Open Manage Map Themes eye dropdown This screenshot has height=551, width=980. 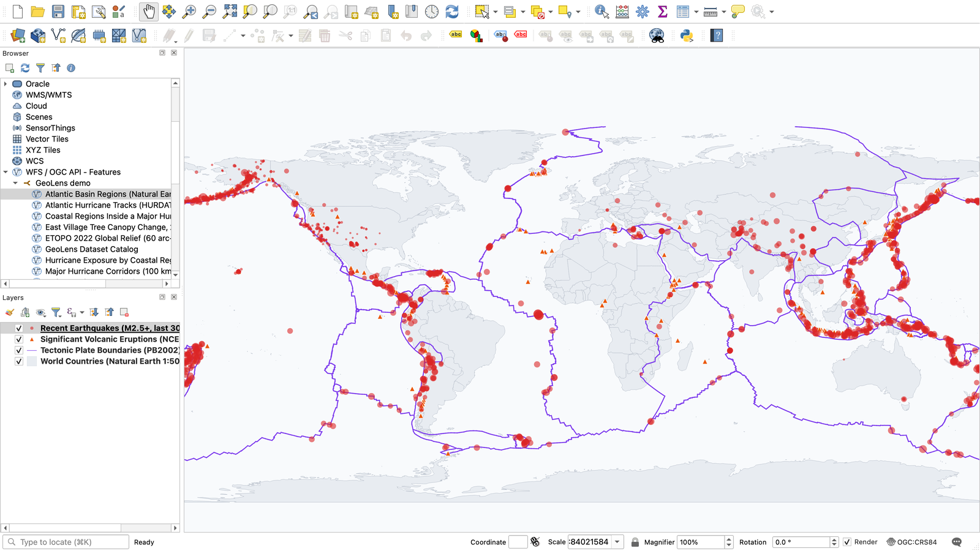tap(41, 312)
